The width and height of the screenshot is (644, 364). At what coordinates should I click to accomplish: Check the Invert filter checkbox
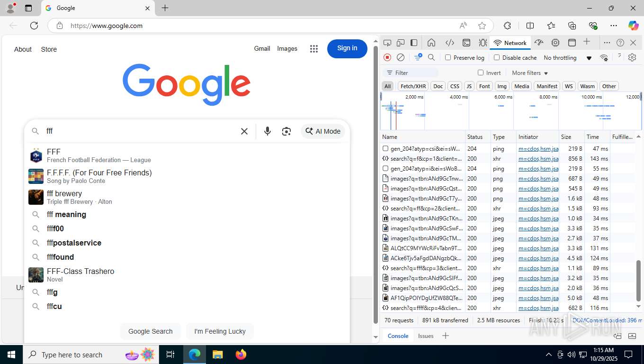coord(481,73)
